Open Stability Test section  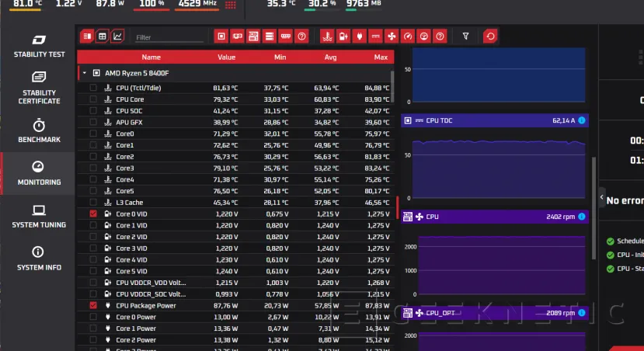coord(39,46)
